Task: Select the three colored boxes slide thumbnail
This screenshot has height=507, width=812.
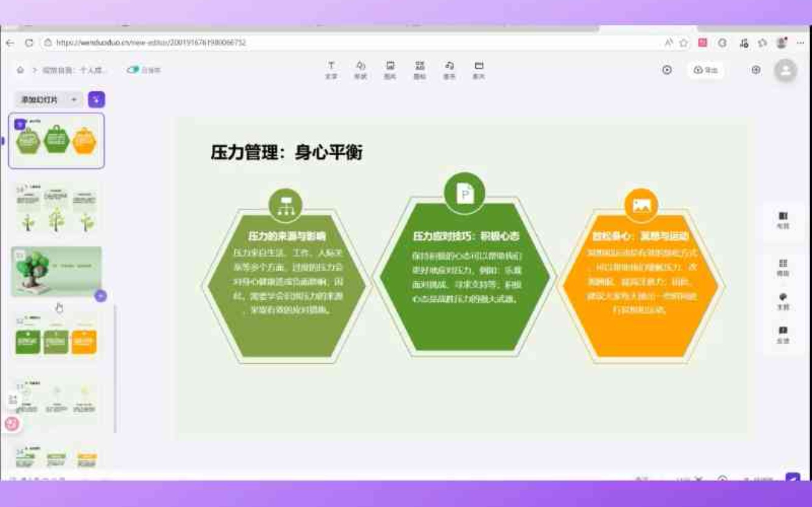Action: click(x=56, y=338)
